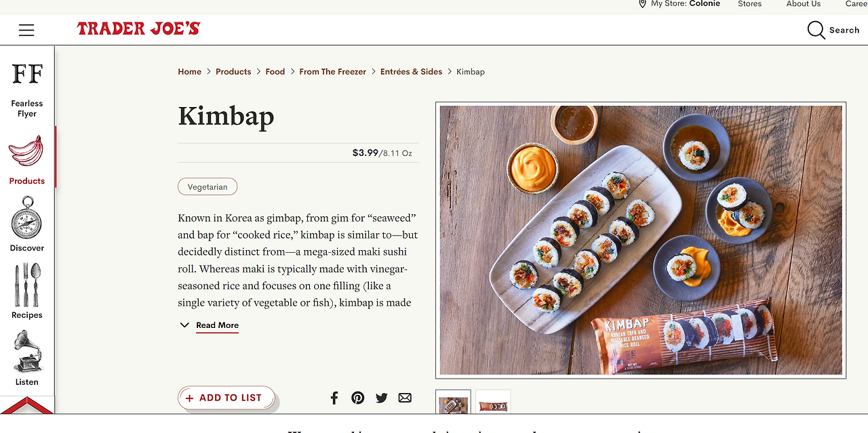Open Fearless Flyer sidebar icon
Image resolution: width=868 pixels, height=433 pixels.
pos(27,73)
